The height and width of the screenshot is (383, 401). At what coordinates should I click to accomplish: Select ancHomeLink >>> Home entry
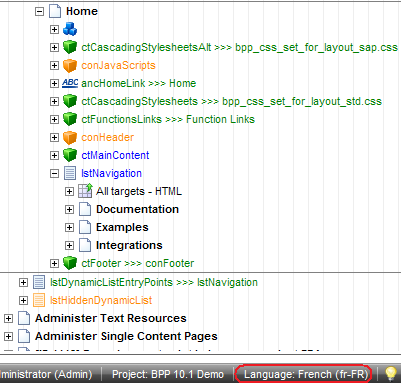pos(139,83)
